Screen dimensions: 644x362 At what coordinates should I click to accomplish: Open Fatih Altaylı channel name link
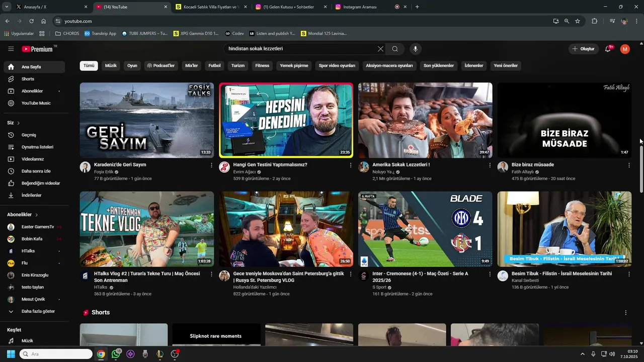pyautogui.click(x=522, y=172)
